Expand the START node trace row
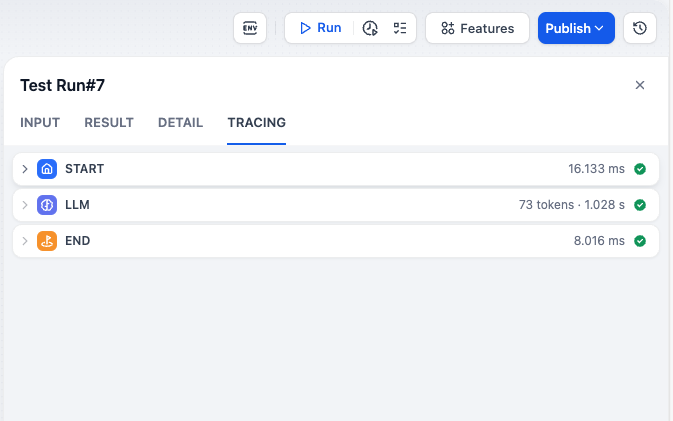673x421 pixels. (x=25, y=169)
